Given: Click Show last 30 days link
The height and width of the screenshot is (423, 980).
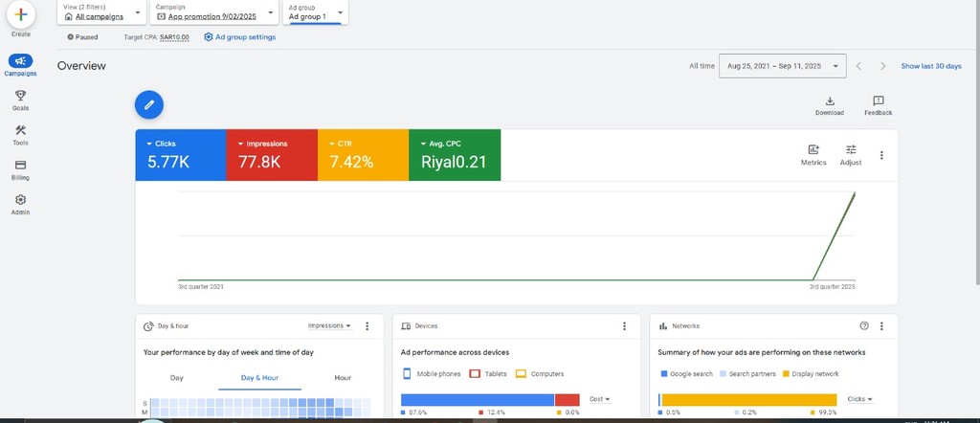Looking at the screenshot, I should pyautogui.click(x=930, y=66).
